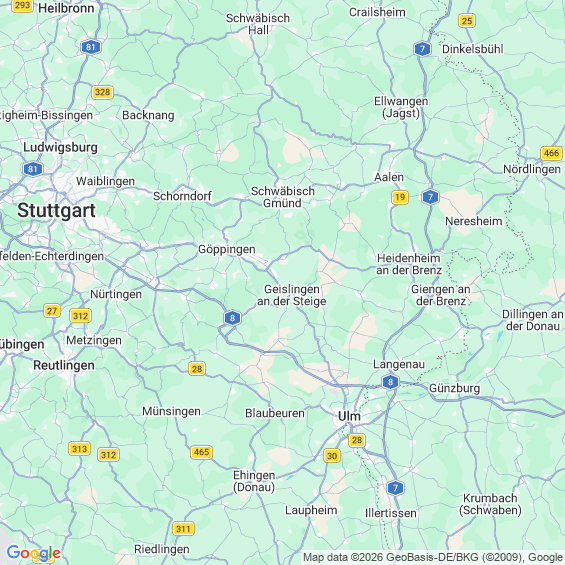
Task: Click the yellow 19 road shield by Aalen
Action: coord(400,197)
